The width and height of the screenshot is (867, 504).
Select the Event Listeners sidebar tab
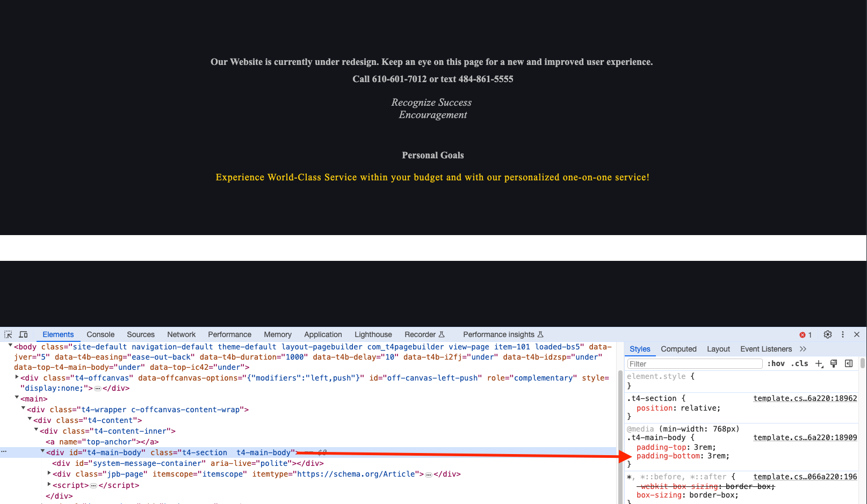click(766, 349)
